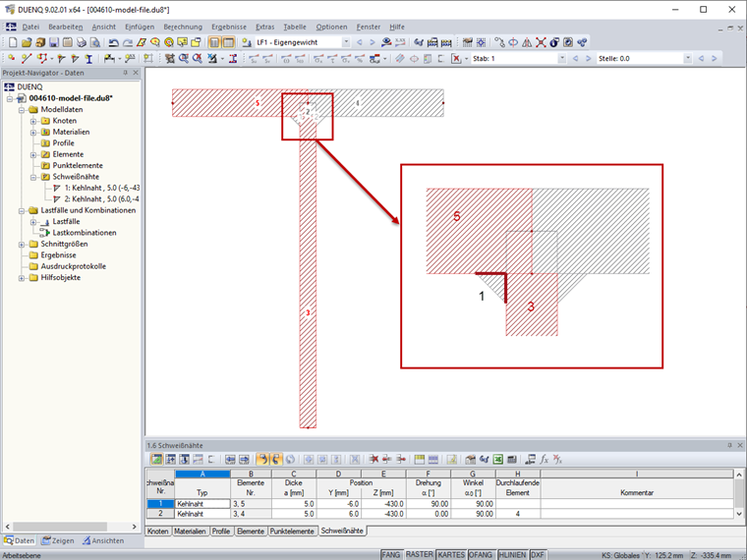Toggle the KARTES status bar button
The image size is (747, 560).
tap(451, 555)
